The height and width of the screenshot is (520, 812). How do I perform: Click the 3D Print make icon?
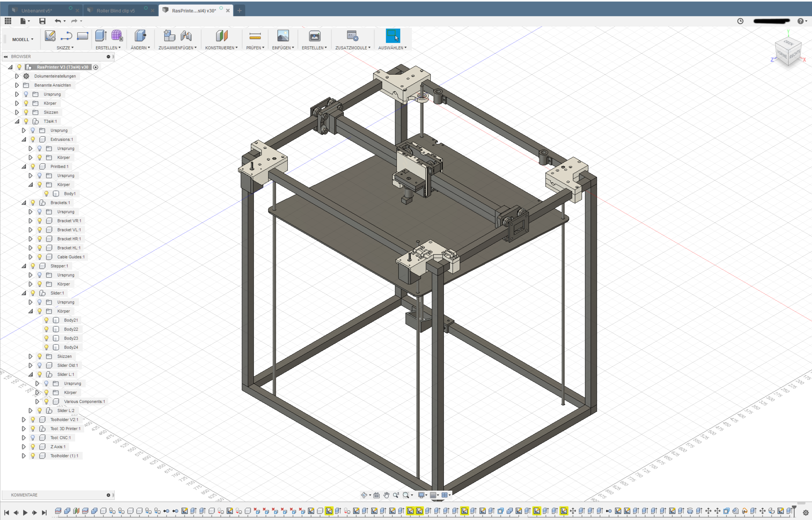pos(314,36)
